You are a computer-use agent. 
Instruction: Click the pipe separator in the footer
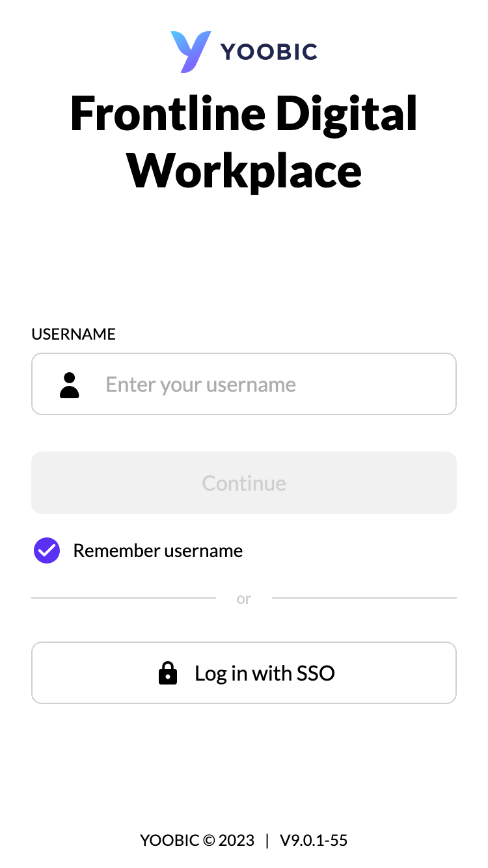(x=267, y=840)
